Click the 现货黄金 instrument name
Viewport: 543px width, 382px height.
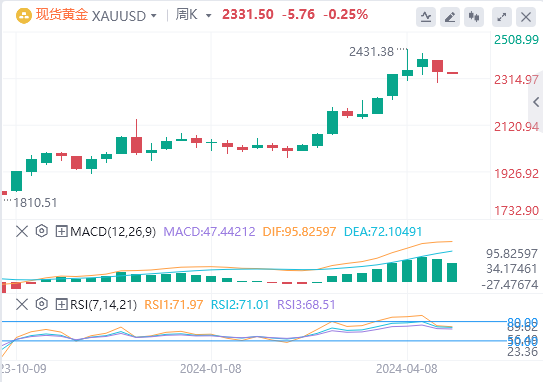(62, 15)
